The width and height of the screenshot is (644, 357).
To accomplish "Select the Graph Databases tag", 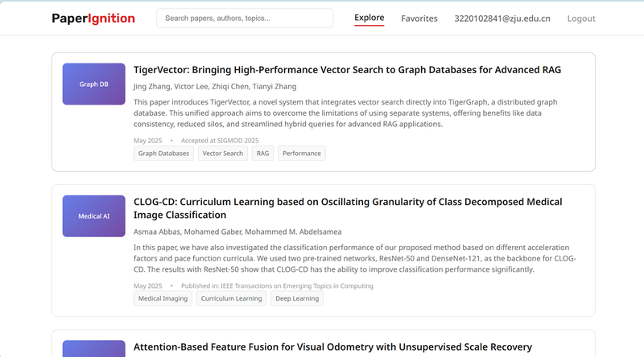I will point(163,153).
